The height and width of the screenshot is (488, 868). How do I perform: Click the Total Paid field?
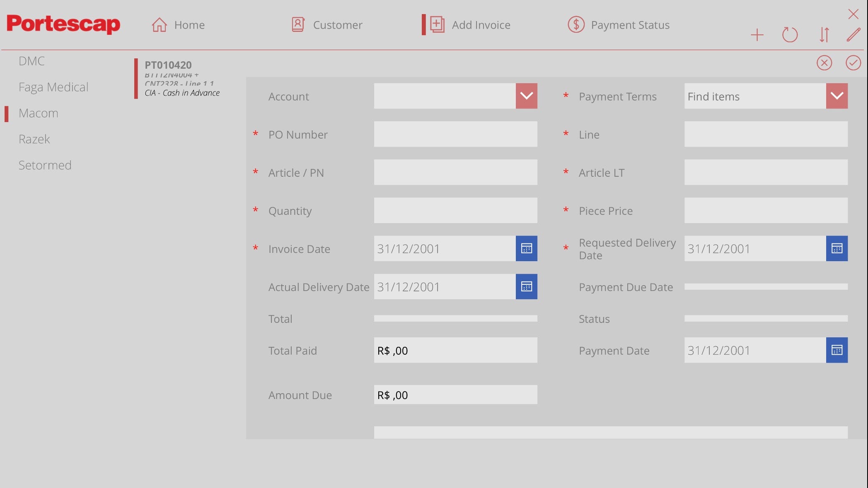(x=455, y=350)
